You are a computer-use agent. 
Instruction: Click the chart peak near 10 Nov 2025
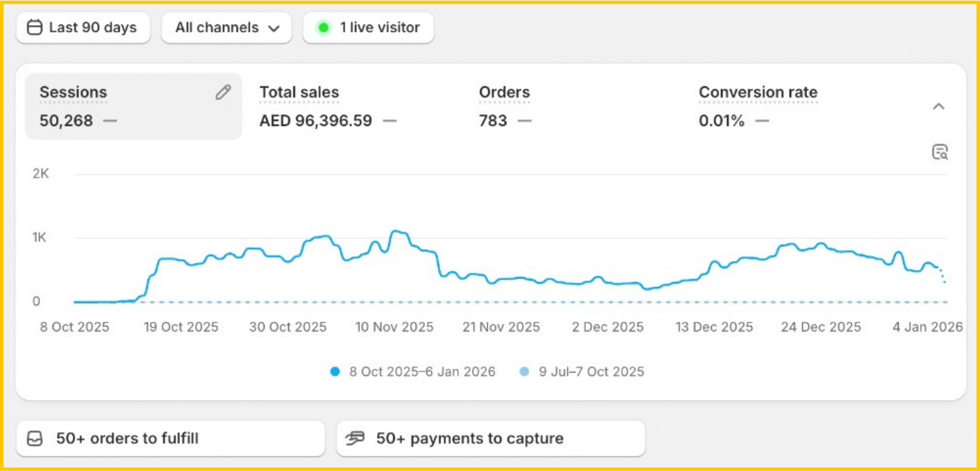(397, 232)
